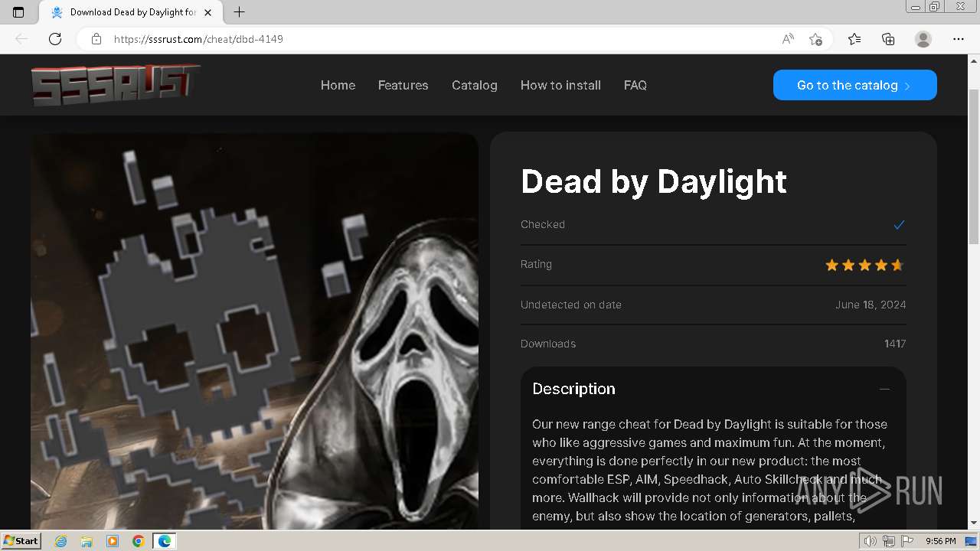Open browser Collections
This screenshot has height=551, width=980.
click(888, 39)
